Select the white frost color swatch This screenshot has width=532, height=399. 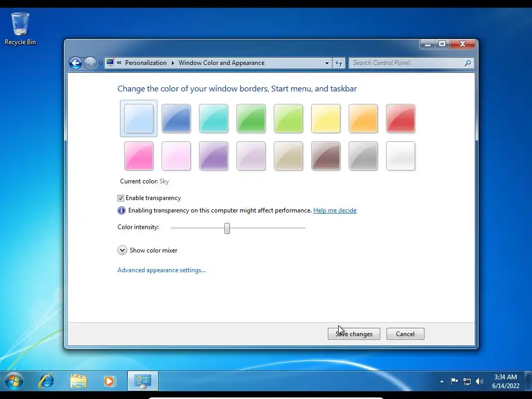coord(401,156)
